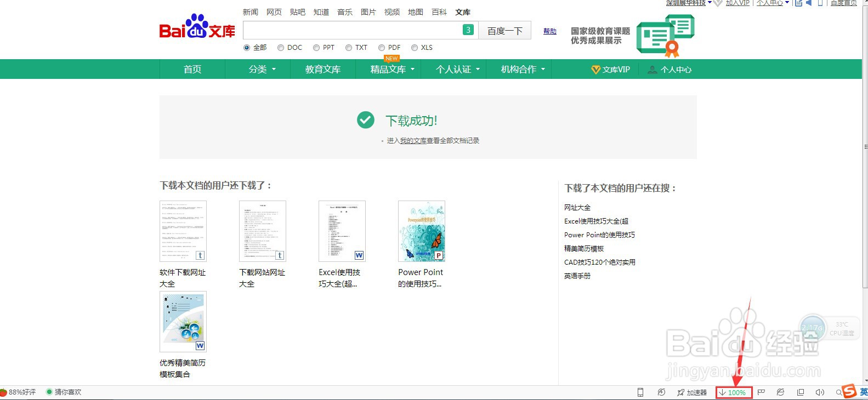Open the 加速器 rocket accelerator
868x400 pixels.
(692, 392)
